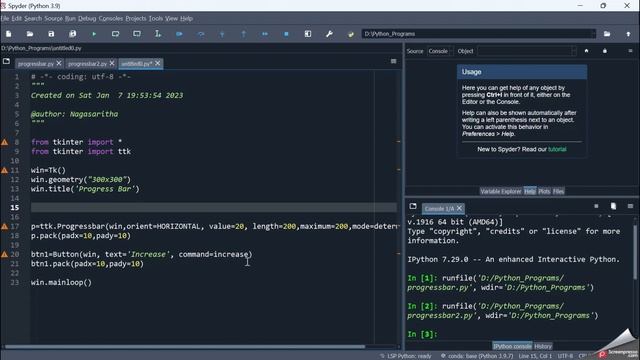
Task: Create a new file from the toolbar
Action: click(x=9, y=34)
